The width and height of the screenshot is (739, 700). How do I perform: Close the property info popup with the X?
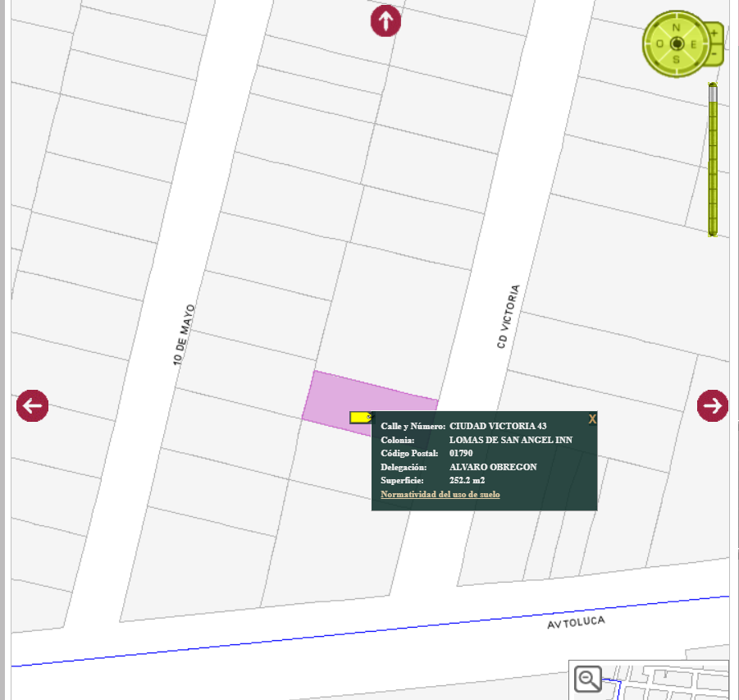click(x=592, y=419)
